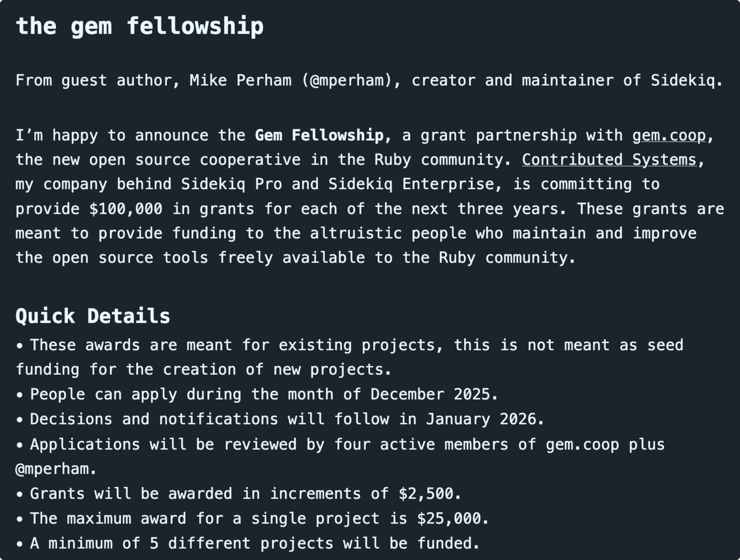Open the Contributed Systems link
740x560 pixels.
coord(609,160)
